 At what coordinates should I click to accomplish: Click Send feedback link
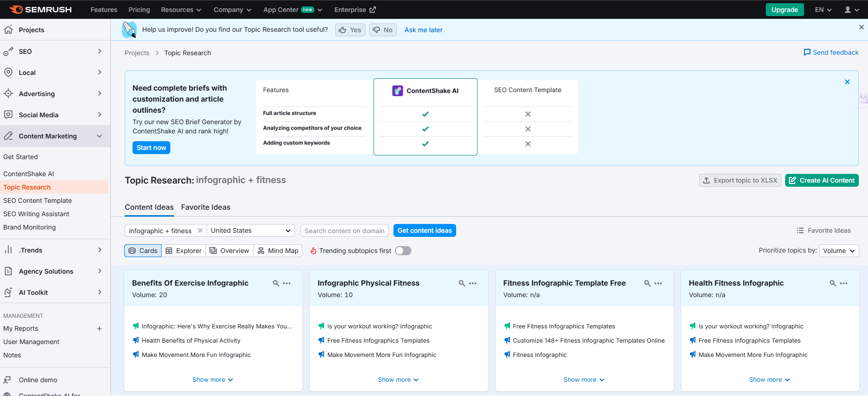(831, 52)
